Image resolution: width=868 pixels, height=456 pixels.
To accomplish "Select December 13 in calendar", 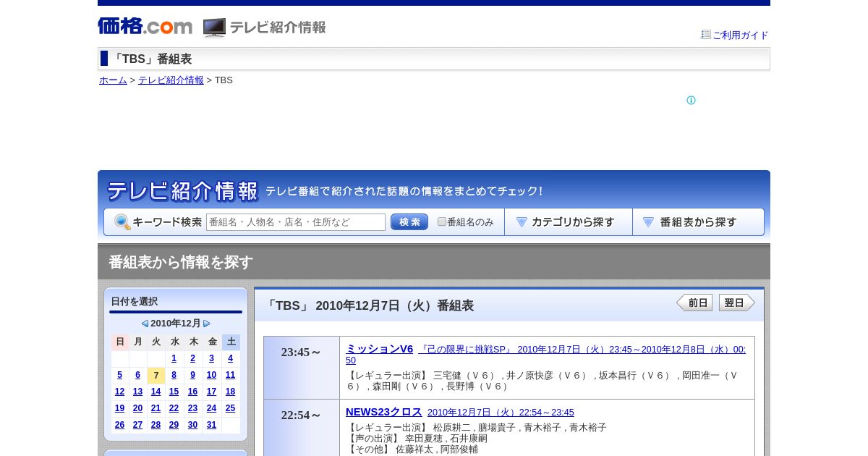I will tap(137, 392).
